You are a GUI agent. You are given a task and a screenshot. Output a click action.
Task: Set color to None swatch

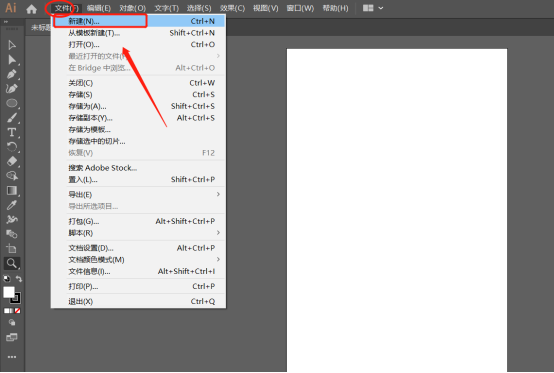click(17, 311)
